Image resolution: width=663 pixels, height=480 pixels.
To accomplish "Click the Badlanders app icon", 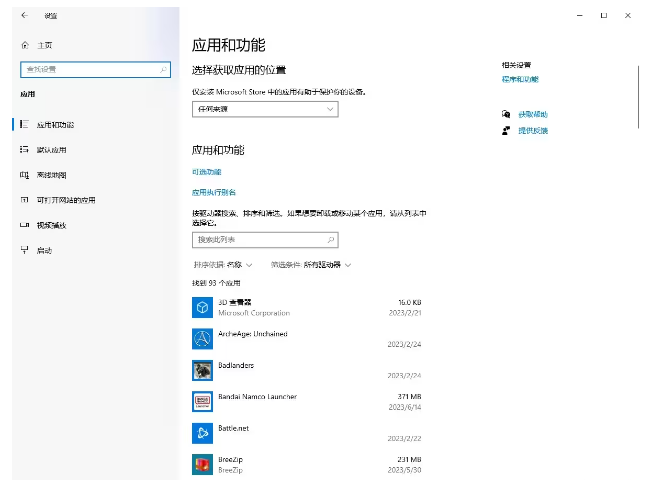I will 202,370.
